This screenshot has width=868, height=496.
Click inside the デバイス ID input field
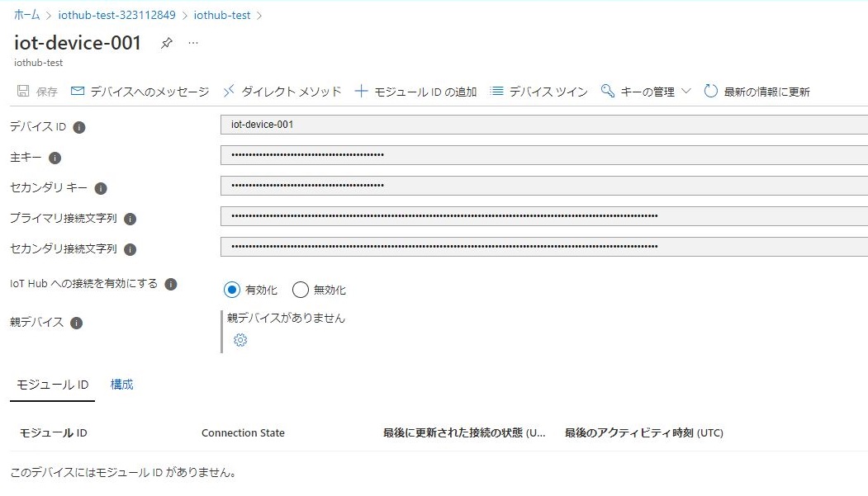pos(413,124)
